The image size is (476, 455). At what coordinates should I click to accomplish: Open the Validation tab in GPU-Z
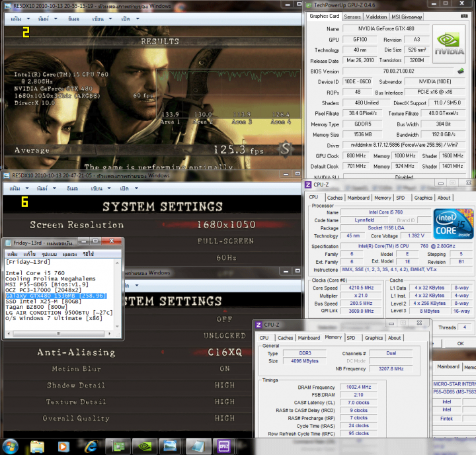[x=376, y=17]
